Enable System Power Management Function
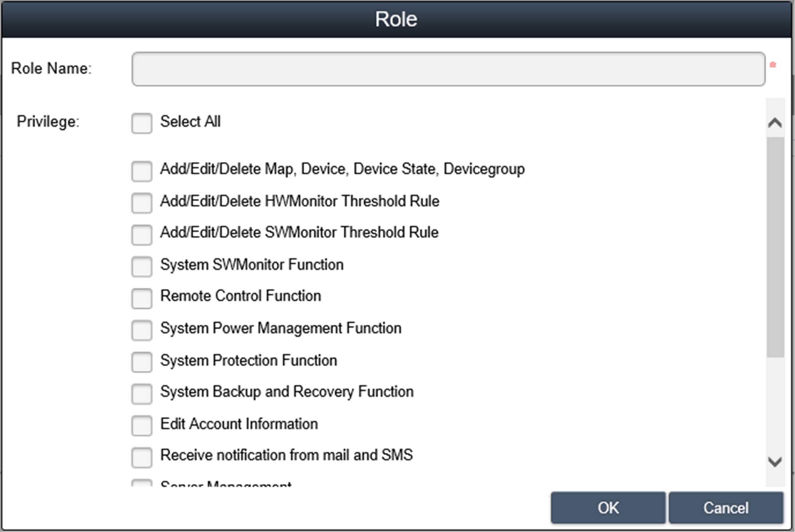This screenshot has height=532, width=795. [141, 330]
